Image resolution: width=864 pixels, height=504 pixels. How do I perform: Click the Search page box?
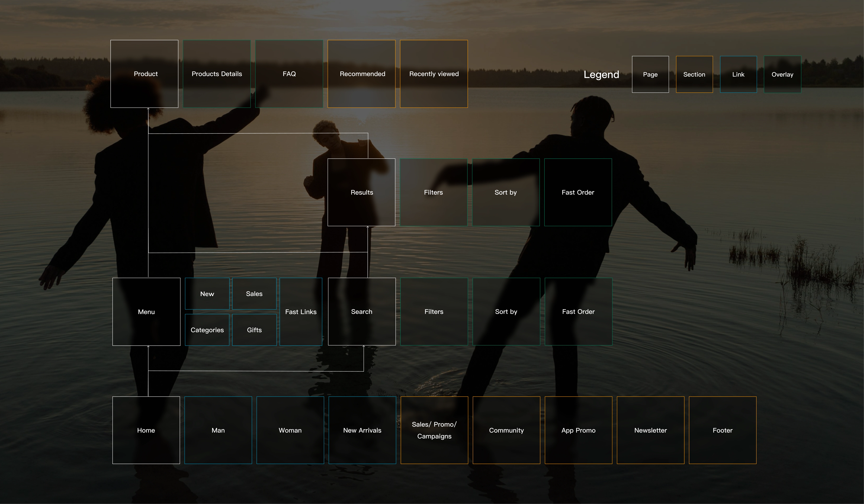(x=362, y=312)
